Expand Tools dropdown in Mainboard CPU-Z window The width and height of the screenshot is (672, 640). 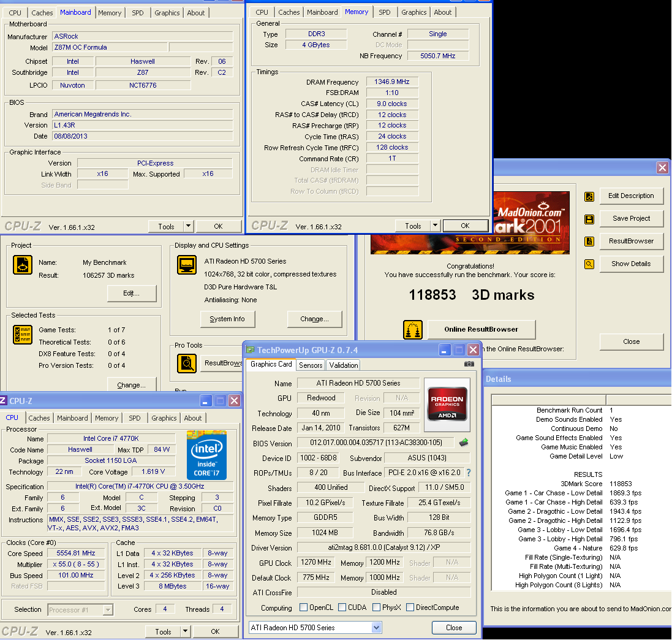tap(188, 226)
